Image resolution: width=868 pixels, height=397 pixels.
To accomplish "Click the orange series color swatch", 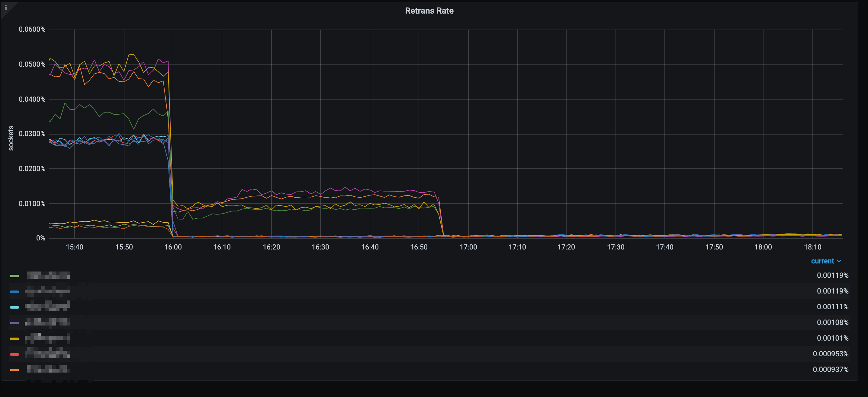I will point(14,370).
